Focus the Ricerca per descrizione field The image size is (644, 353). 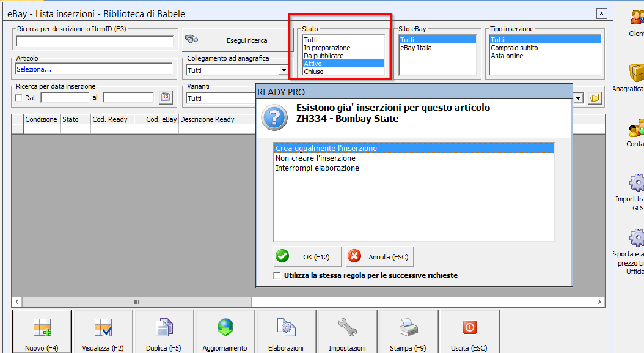point(95,41)
